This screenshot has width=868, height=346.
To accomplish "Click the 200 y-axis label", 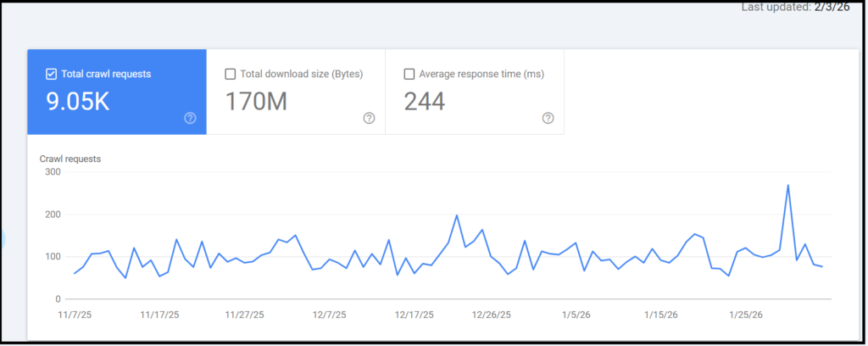I will click(53, 215).
